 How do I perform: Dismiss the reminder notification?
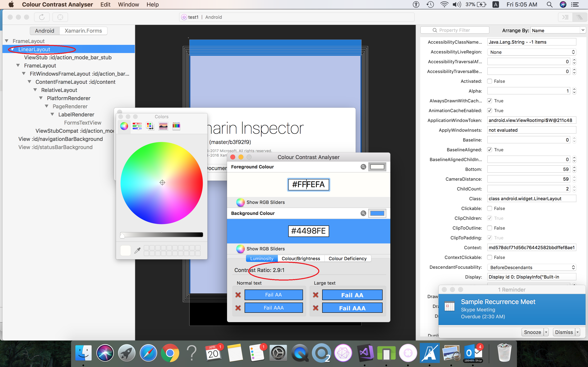coord(564,332)
